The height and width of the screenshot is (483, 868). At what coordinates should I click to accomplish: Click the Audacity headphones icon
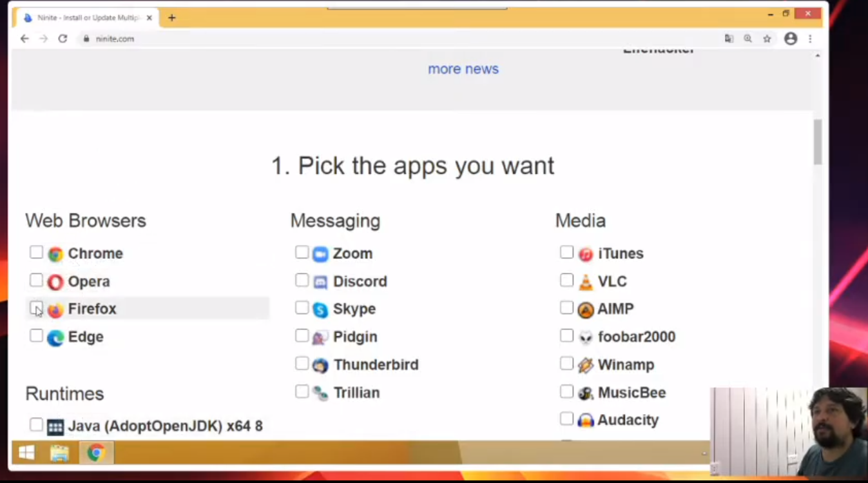(585, 420)
